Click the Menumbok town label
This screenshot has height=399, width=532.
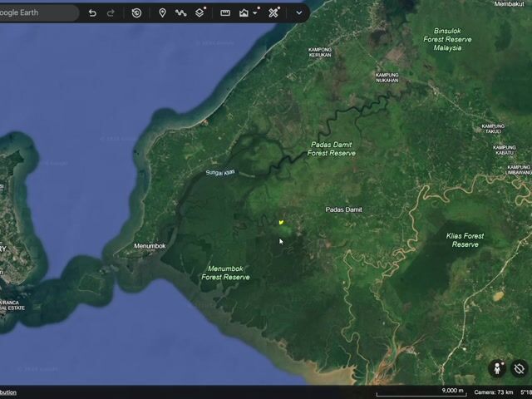pos(150,246)
